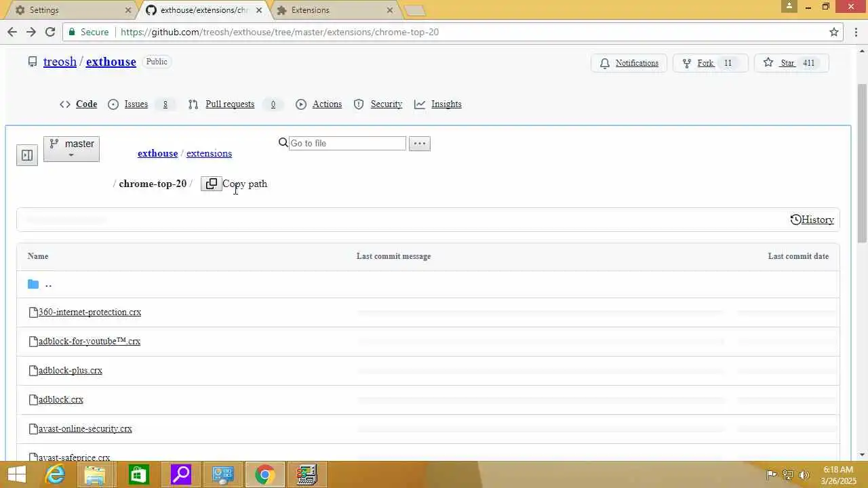Open the Windows Start button
This screenshot has height=488, width=868.
pyautogui.click(x=16, y=474)
